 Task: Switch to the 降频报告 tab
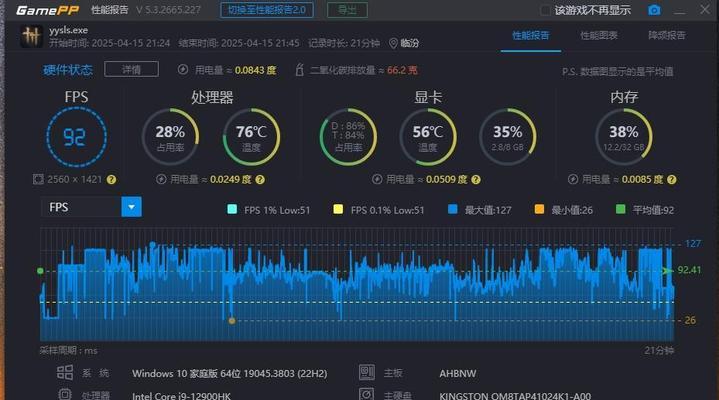(667, 36)
